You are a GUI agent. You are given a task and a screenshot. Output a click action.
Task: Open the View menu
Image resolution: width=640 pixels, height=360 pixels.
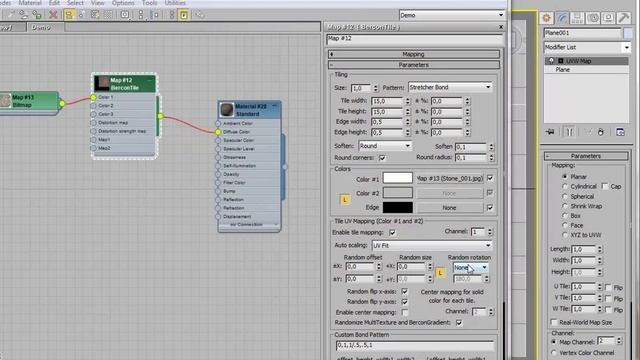98,3
